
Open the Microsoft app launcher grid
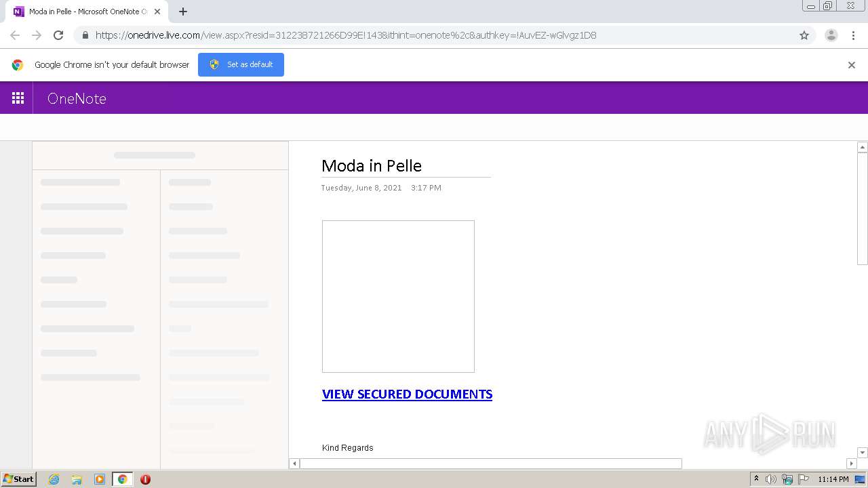[18, 98]
